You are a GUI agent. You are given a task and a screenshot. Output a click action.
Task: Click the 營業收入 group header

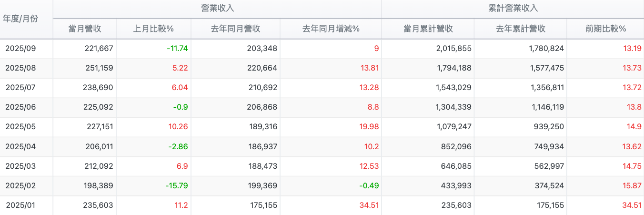click(x=217, y=9)
